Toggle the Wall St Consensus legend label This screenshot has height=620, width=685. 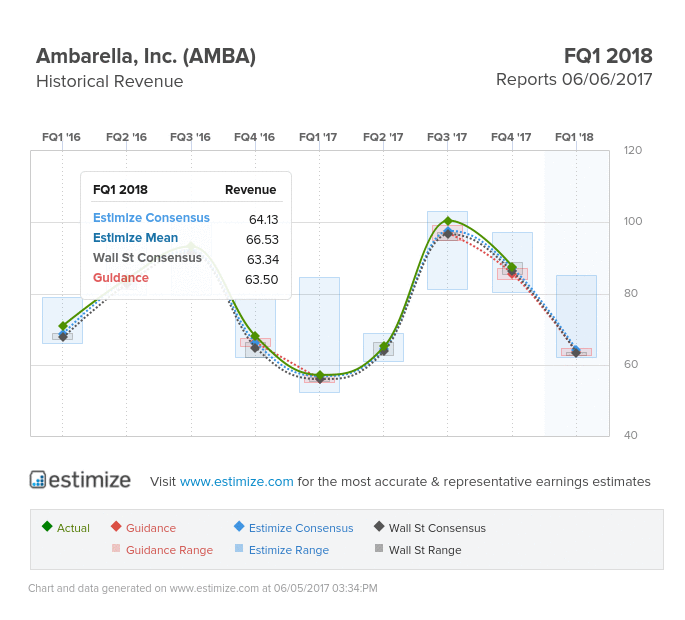(437, 528)
